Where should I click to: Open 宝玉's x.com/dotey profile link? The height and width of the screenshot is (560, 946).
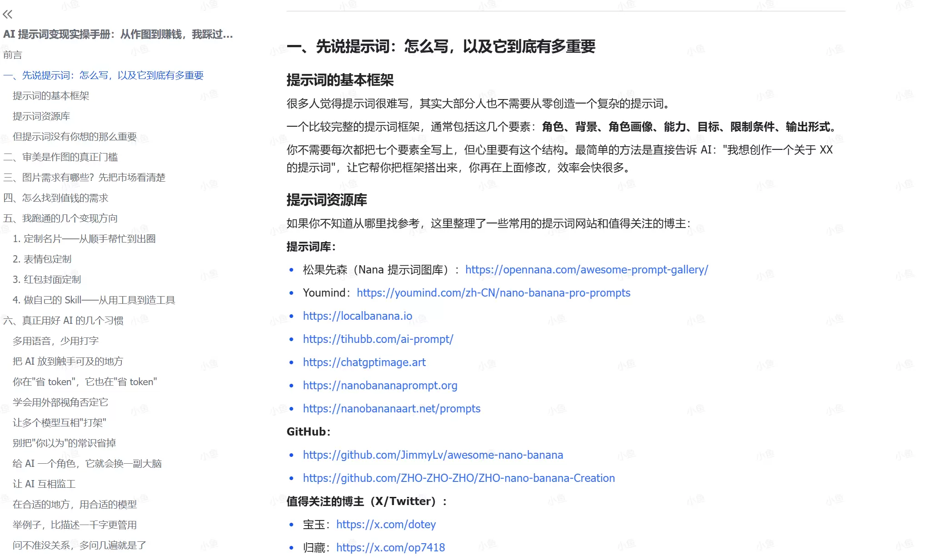click(x=386, y=524)
